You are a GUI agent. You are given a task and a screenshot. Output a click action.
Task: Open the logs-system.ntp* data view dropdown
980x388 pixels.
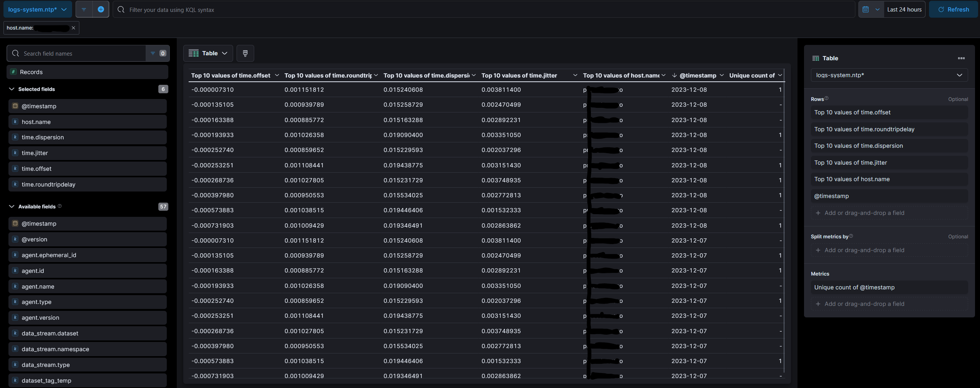pos(38,10)
